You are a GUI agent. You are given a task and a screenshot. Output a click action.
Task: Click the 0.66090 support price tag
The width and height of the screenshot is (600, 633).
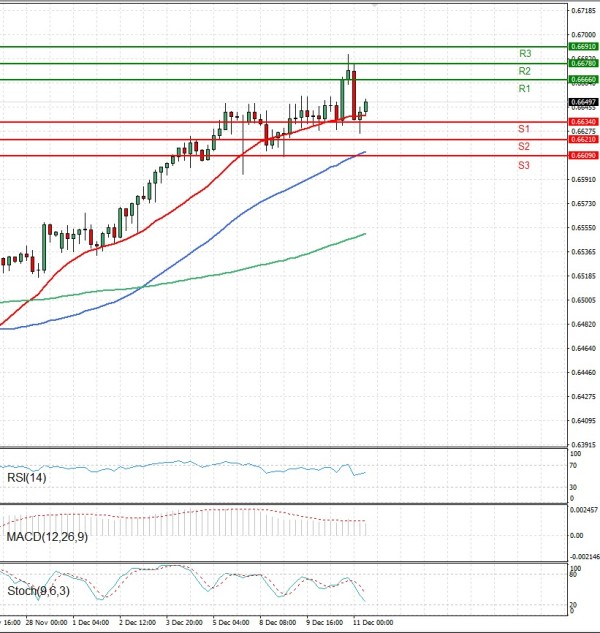pyautogui.click(x=583, y=156)
